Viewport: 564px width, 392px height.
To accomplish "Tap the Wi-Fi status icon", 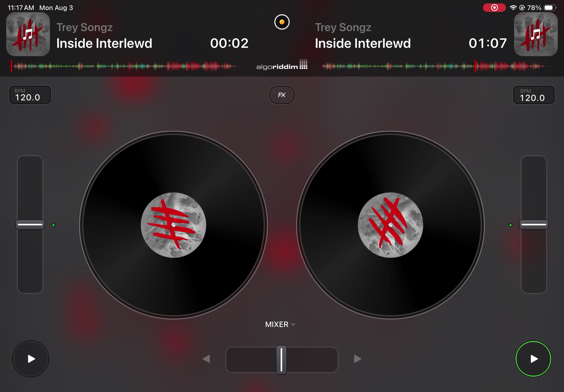I will pyautogui.click(x=513, y=8).
